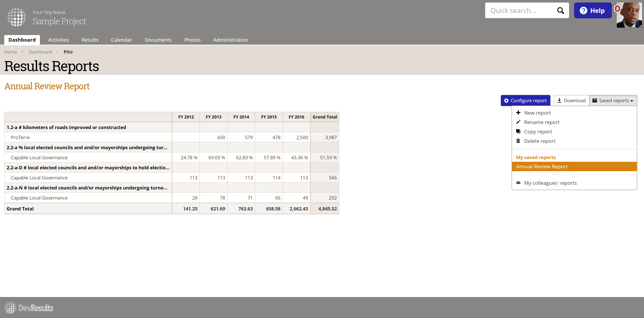Image resolution: width=644 pixels, height=318 pixels.
Task: Open the Administration tab
Action: pyautogui.click(x=230, y=40)
